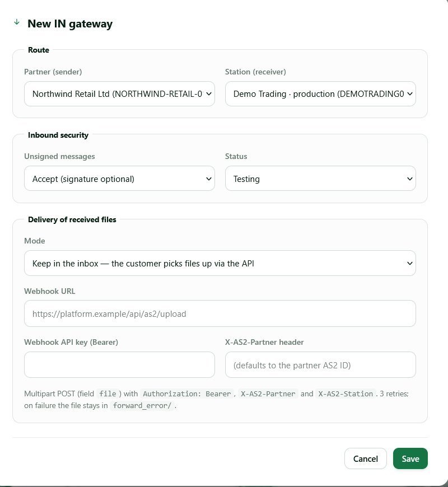This screenshot has height=487, width=448.
Task: Click the New IN gateway heading
Action: click(70, 24)
